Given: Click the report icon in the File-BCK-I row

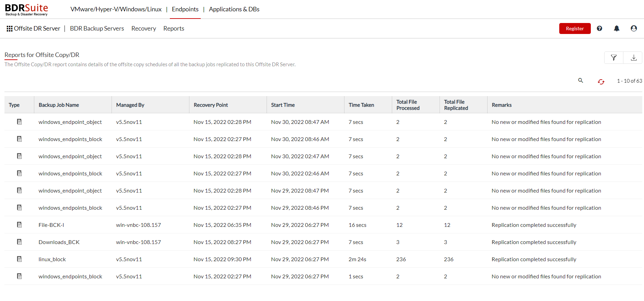Looking at the screenshot, I should [20, 225].
